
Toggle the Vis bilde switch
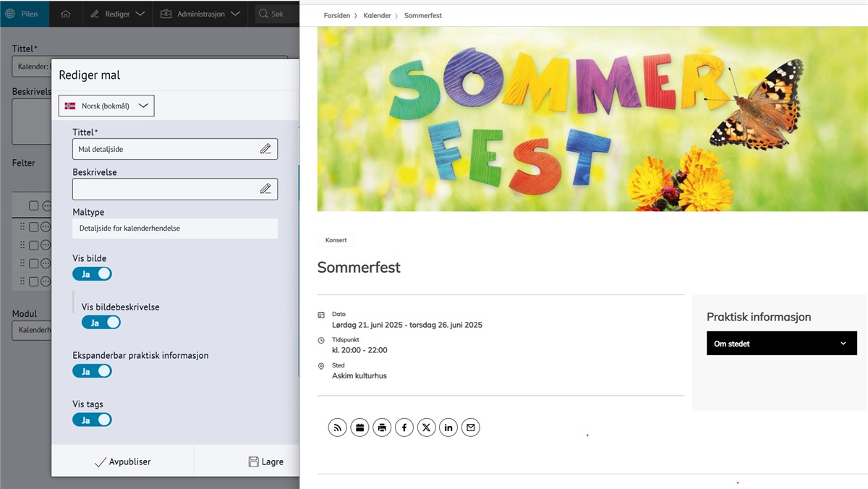point(92,274)
